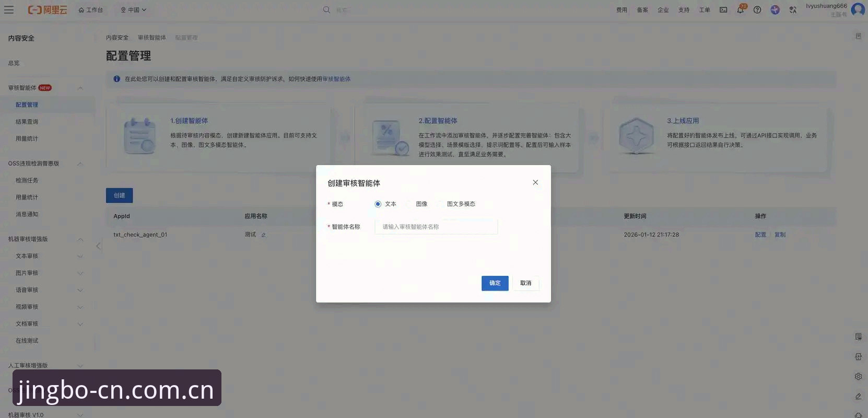Image resolution: width=868 pixels, height=418 pixels.
Task: Click the Alibaba Cloud logo
Action: pos(48,9)
